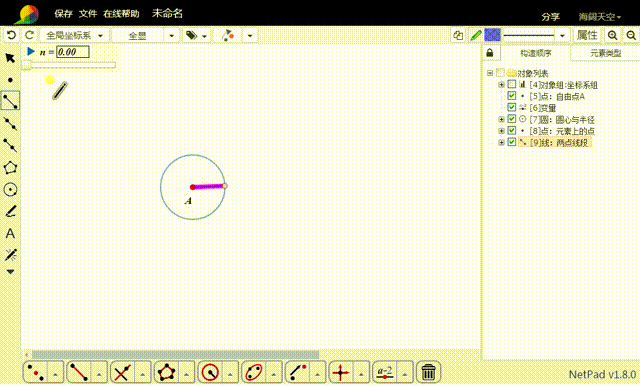640x386 pixels.
Task: Select the text A tool
Action: coord(10,233)
